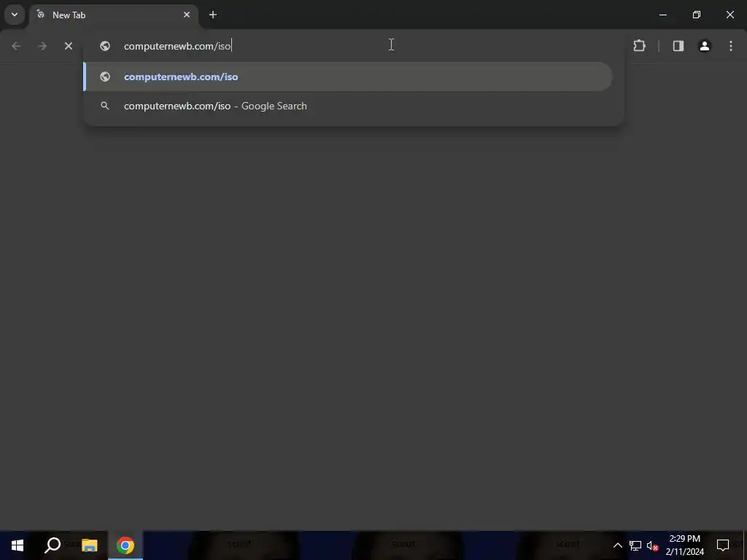This screenshot has height=560, width=747.
Task: Go forward with the forward arrow
Action: (x=42, y=46)
